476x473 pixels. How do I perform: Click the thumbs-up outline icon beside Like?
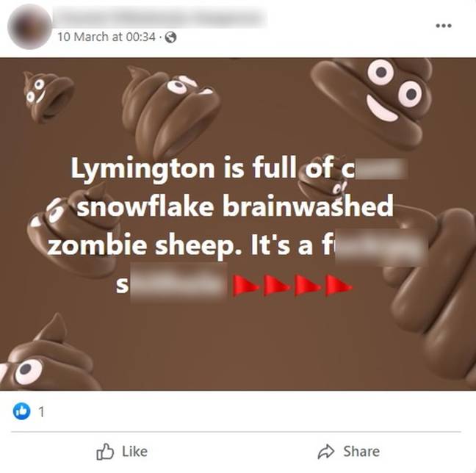pos(105,452)
